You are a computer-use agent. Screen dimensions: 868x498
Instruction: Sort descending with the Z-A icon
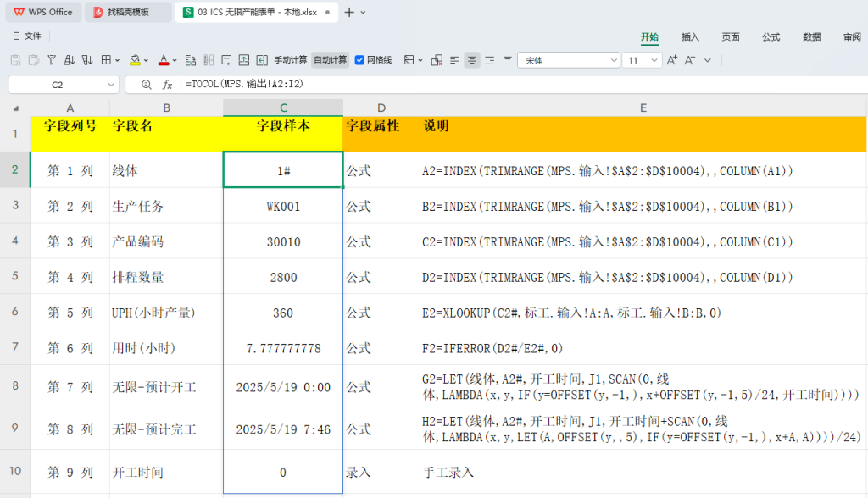87,60
